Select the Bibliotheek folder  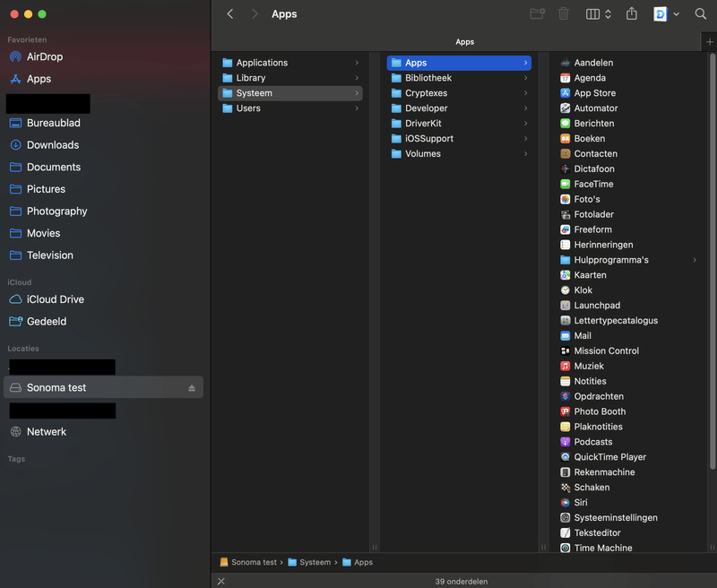pos(459,78)
